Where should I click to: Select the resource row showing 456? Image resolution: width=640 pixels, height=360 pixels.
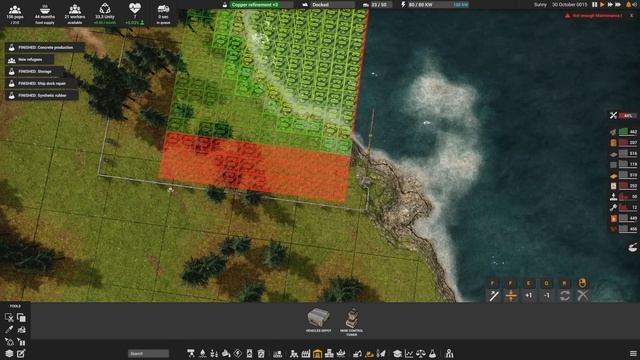click(x=624, y=229)
